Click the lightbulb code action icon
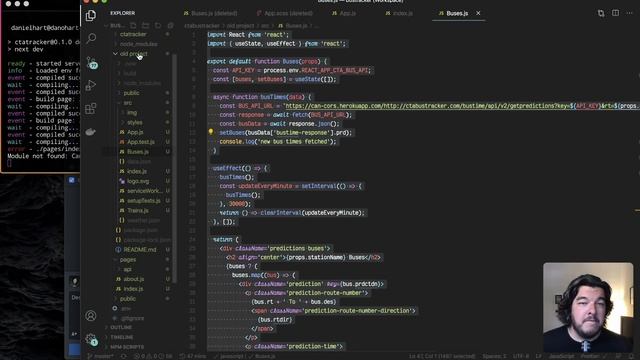This screenshot has height=360, width=640. pyautogui.click(x=211, y=132)
